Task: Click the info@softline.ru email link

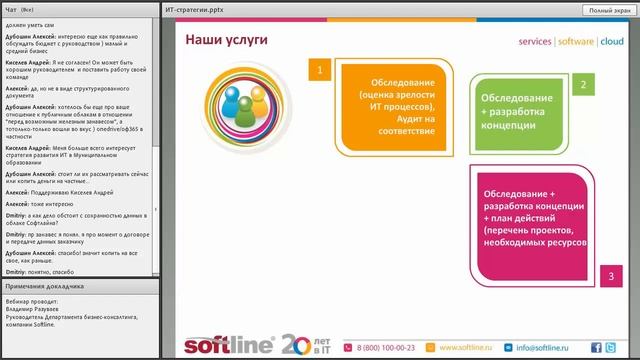Action: tap(542, 347)
